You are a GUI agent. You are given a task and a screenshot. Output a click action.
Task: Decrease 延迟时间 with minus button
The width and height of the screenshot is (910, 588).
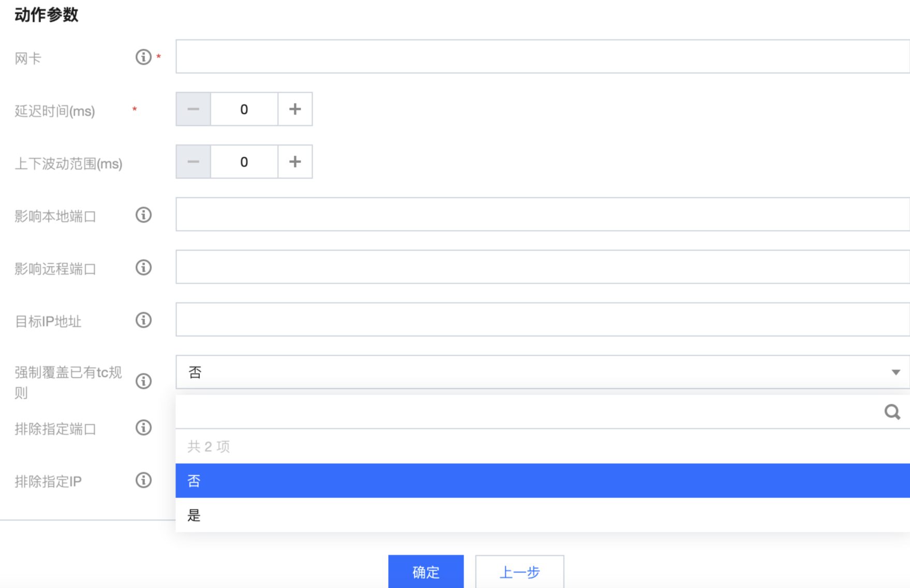click(x=193, y=109)
